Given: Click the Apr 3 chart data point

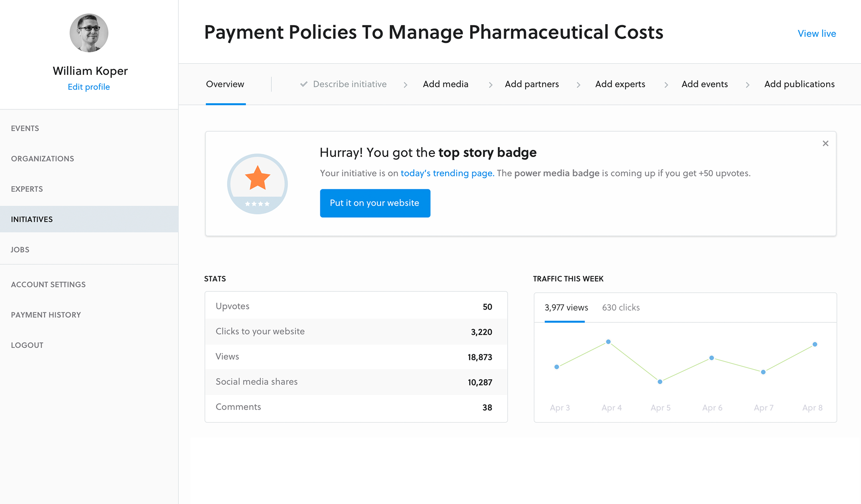Looking at the screenshot, I should click(557, 367).
